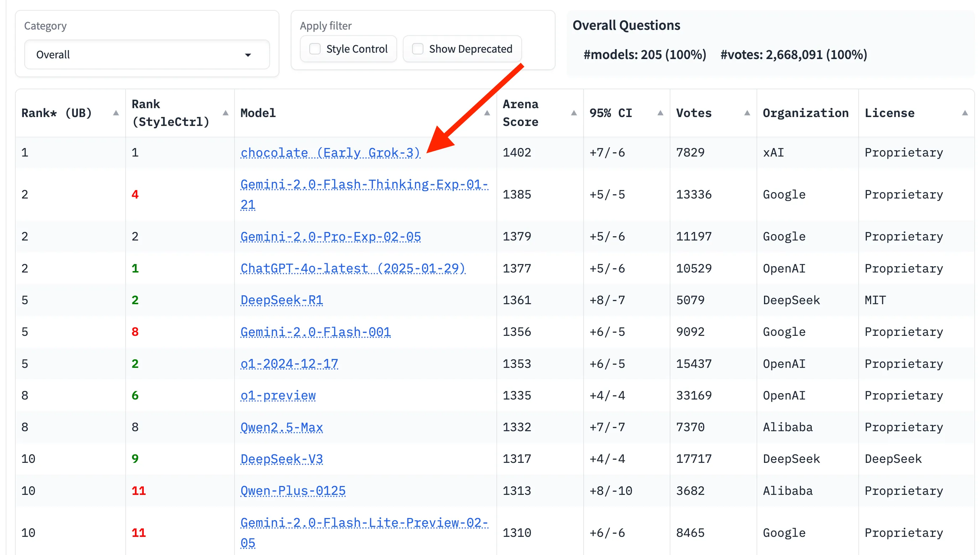Click the Organization column header

[805, 113]
